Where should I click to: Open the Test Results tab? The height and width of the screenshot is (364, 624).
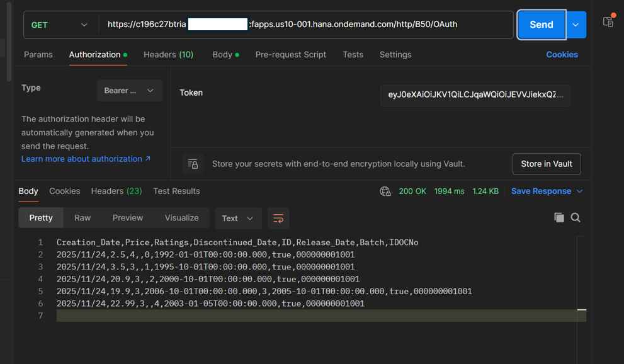(176, 191)
